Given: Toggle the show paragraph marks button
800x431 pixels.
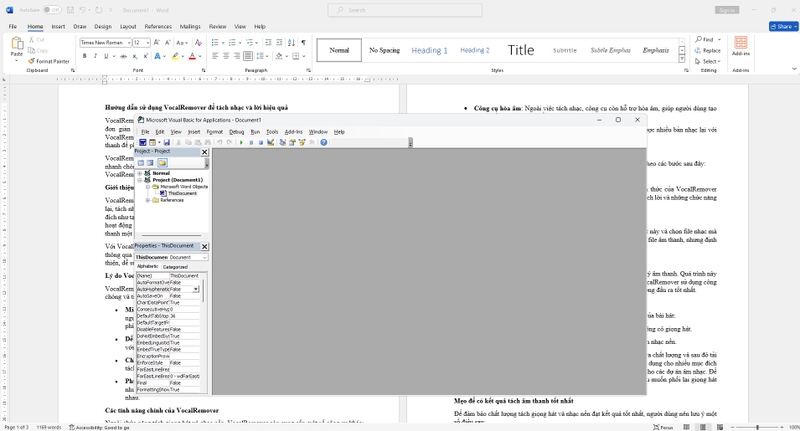Looking at the screenshot, I should pos(302,43).
